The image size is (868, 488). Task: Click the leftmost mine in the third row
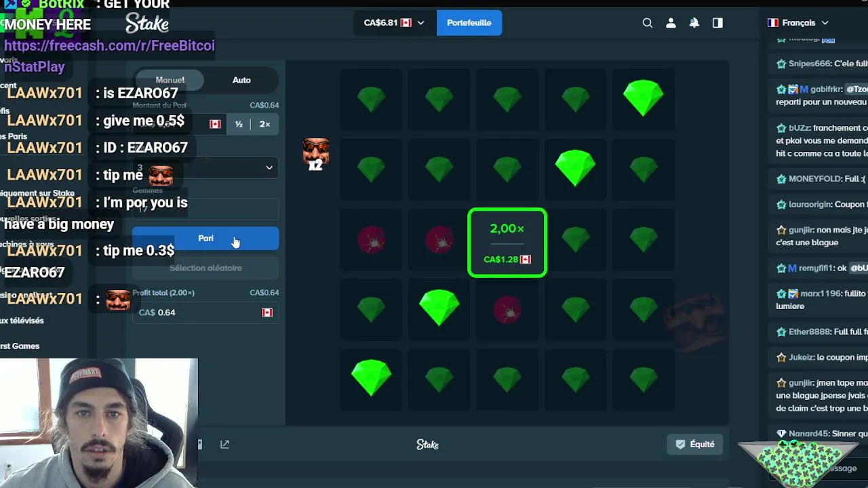pyautogui.click(x=372, y=240)
